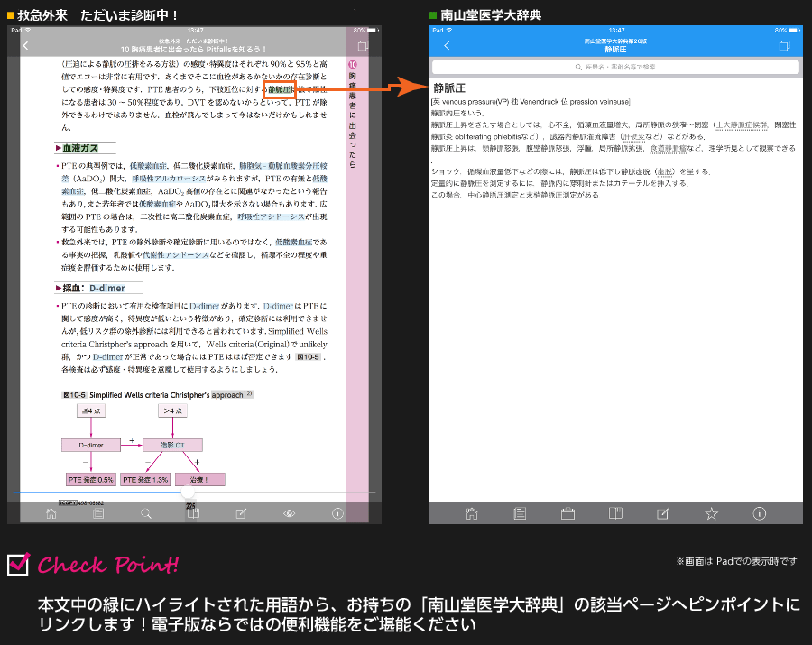Adjust the page slider knob in the left reader
The width and height of the screenshot is (812, 645).
tap(188, 493)
